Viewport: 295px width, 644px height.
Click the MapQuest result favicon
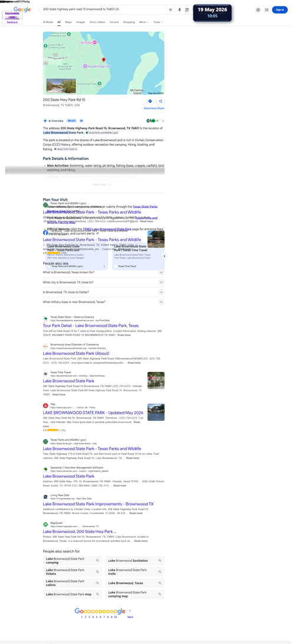[45, 525]
